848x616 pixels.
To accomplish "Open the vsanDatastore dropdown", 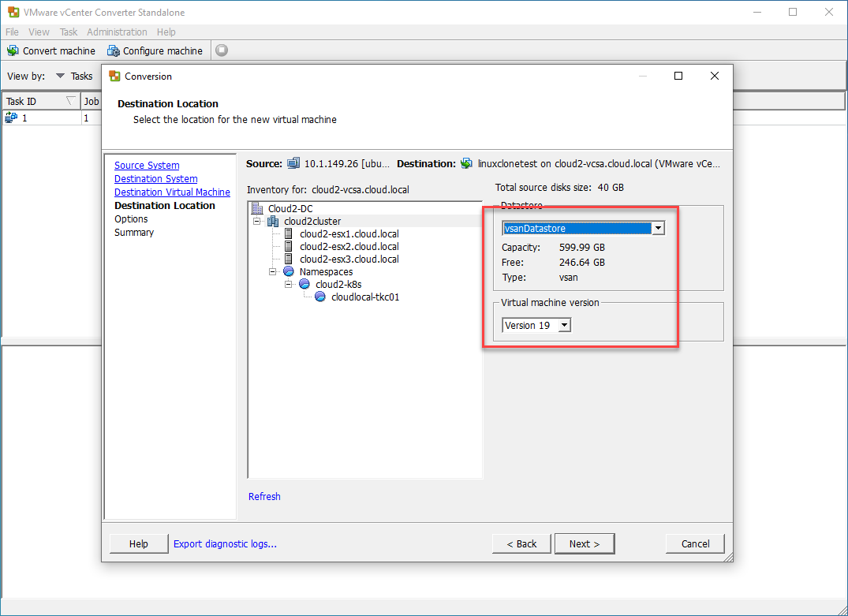I will (x=659, y=229).
